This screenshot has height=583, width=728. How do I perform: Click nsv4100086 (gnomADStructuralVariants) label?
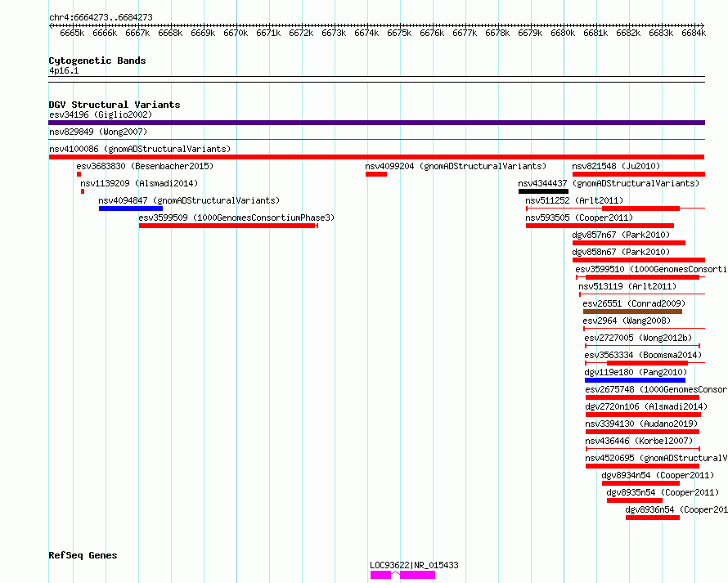140,149
